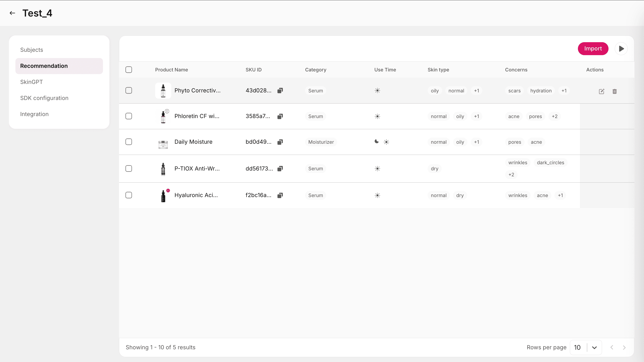Screen dimensions: 644x362
Task: Click the Import button
Action: click(593, 49)
